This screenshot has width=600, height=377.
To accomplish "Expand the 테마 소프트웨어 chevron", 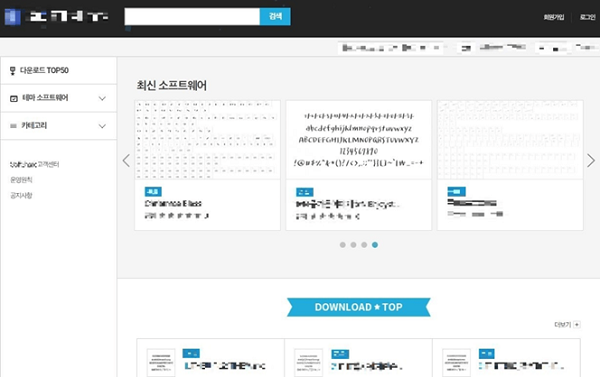I will tap(102, 98).
